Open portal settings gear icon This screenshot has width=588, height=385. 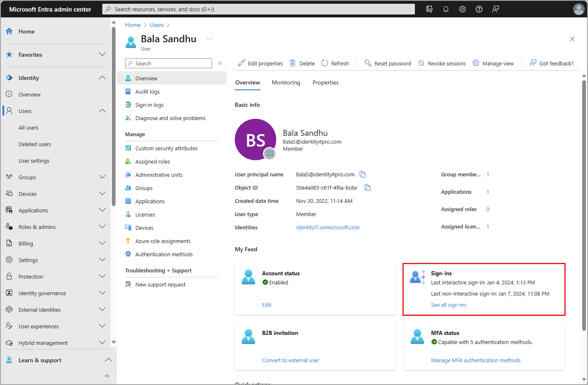463,9
